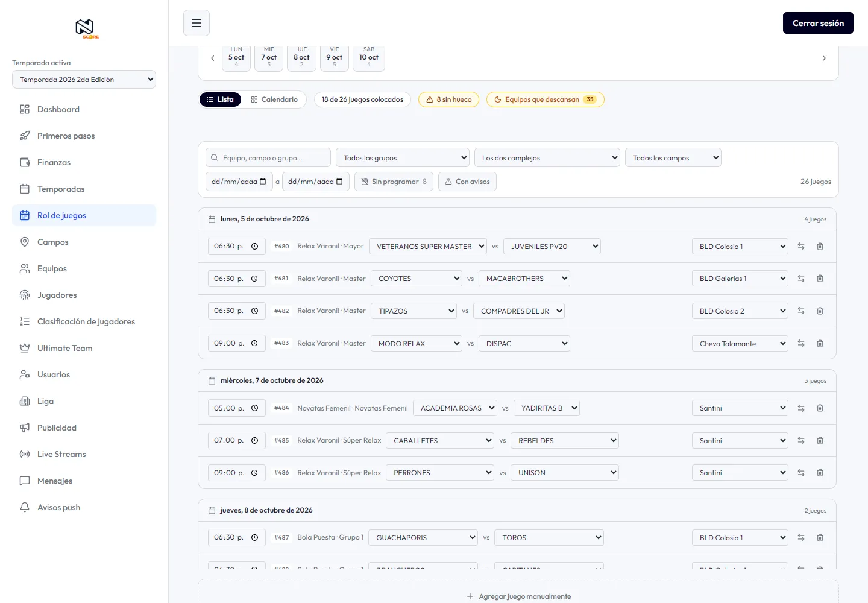Switch to Lista view
This screenshot has width=868, height=603.
pos(220,99)
